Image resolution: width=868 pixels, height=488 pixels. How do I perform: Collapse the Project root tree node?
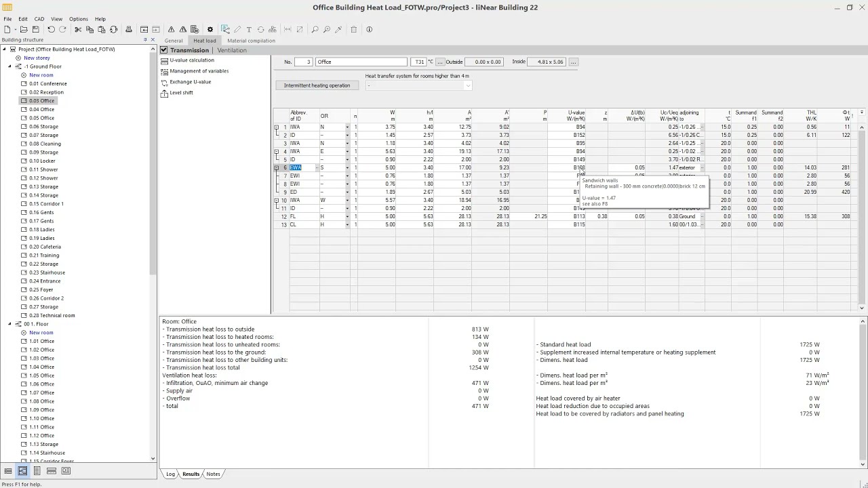click(4, 49)
